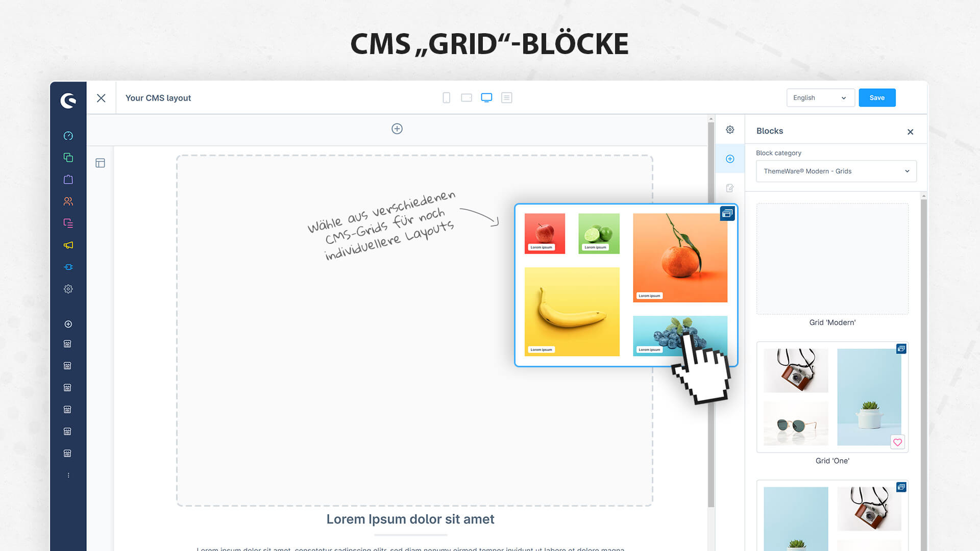
Task: Click the settings gear icon in sidebar
Action: (x=67, y=289)
